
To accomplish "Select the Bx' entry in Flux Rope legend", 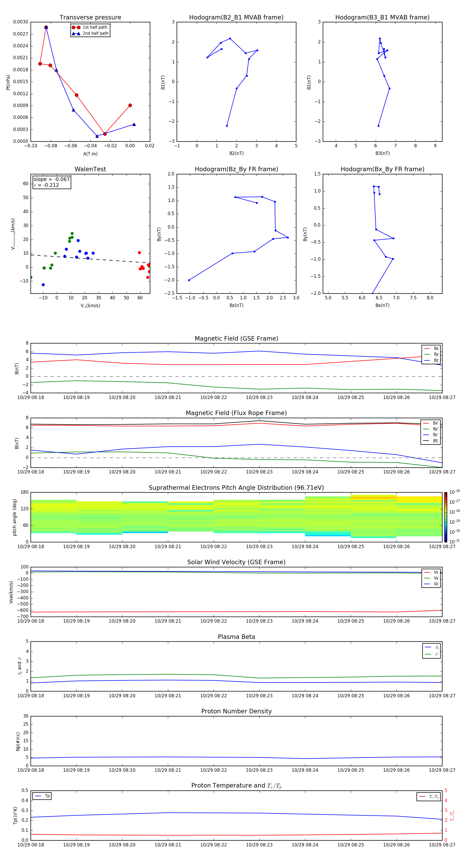I will pos(431,423).
